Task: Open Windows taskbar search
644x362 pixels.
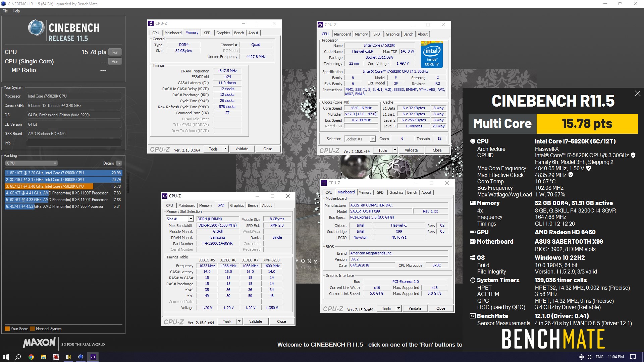Action: (x=18, y=357)
